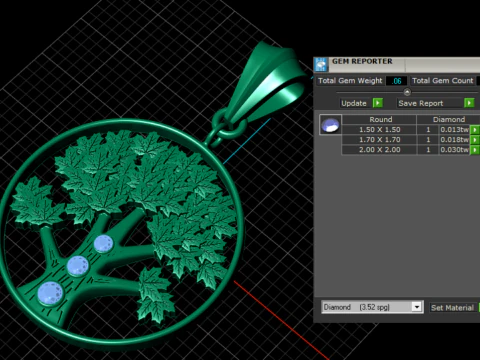Click the Total Gem Weight label
Viewport: 480px width, 360px height.
350,81
